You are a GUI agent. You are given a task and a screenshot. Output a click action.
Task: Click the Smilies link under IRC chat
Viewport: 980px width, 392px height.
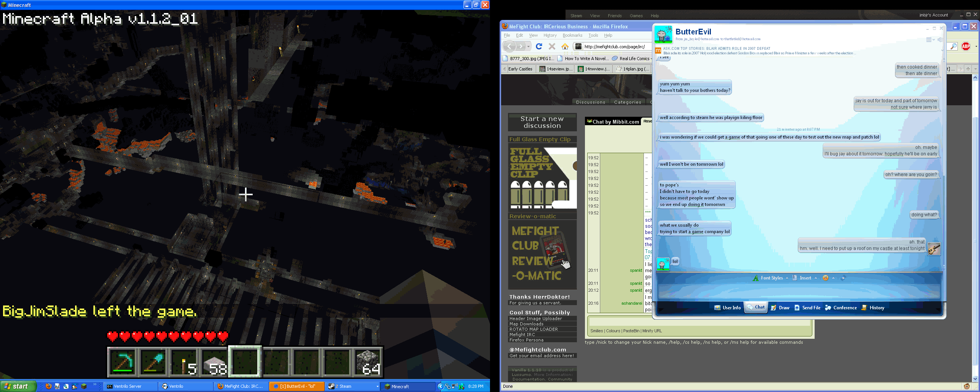(x=596, y=331)
